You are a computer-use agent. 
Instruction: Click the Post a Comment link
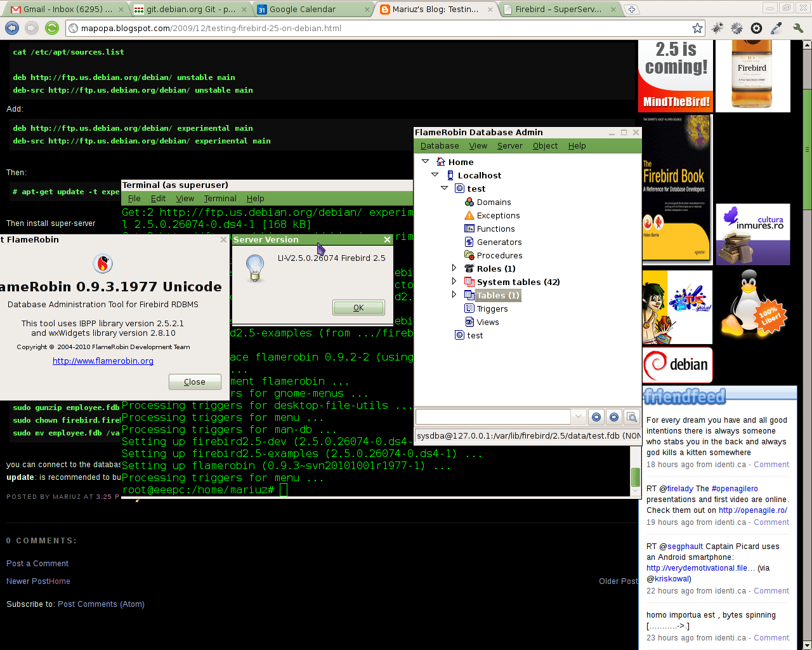pos(37,564)
